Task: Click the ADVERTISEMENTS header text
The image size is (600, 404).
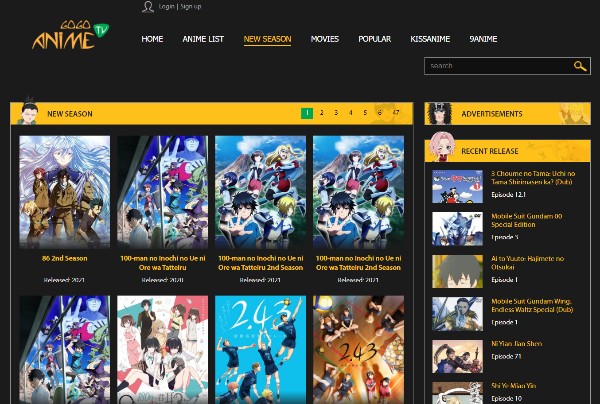Action: coord(492,114)
